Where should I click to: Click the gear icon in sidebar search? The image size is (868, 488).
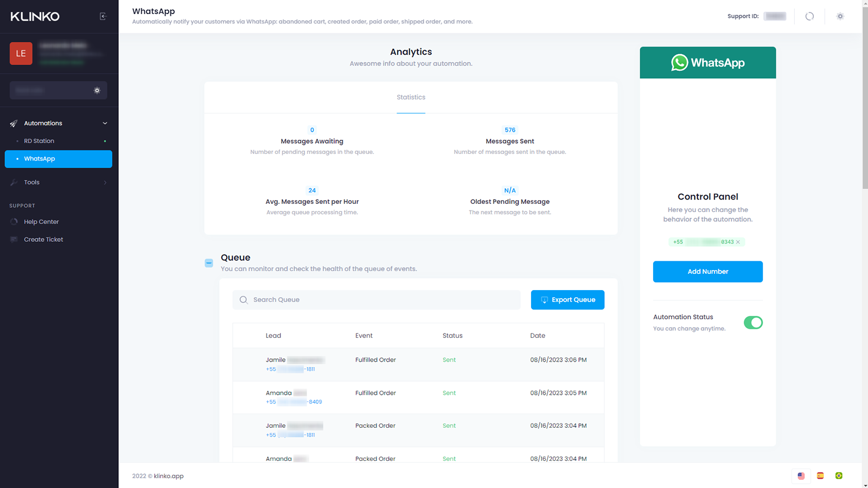pos(97,91)
